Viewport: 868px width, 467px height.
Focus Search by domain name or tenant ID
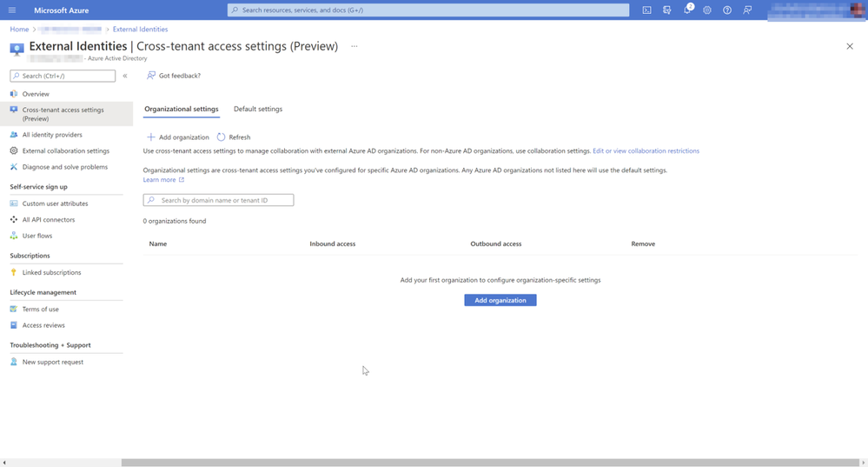pyautogui.click(x=219, y=200)
